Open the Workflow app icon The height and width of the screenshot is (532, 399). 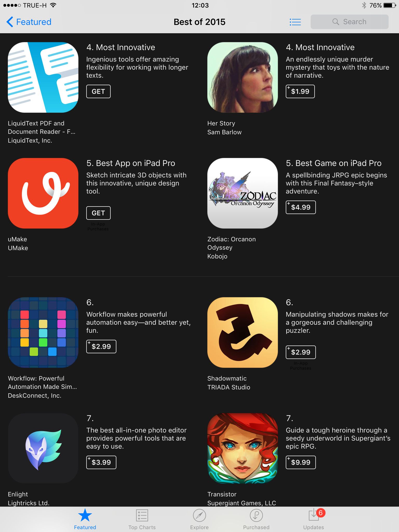(43, 332)
